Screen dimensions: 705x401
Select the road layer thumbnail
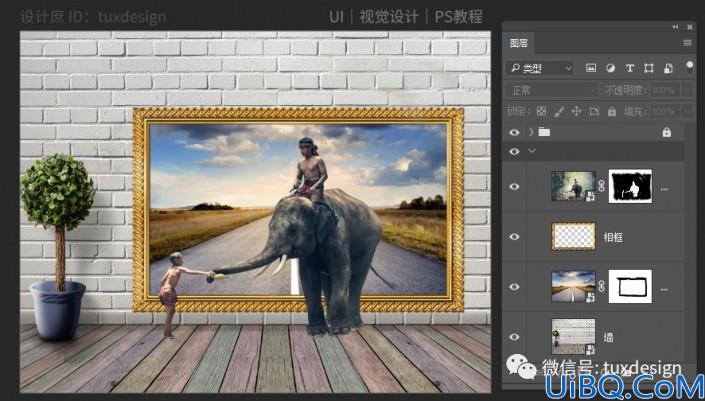coord(573,286)
